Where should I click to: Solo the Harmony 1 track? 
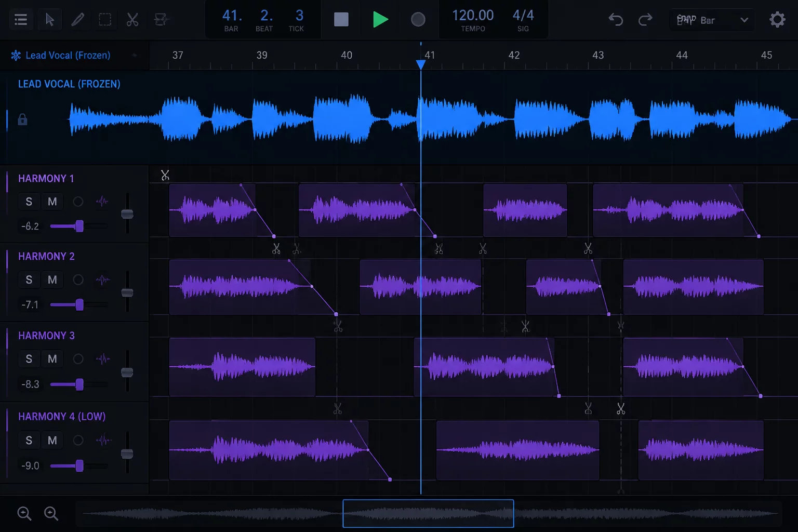click(x=29, y=202)
